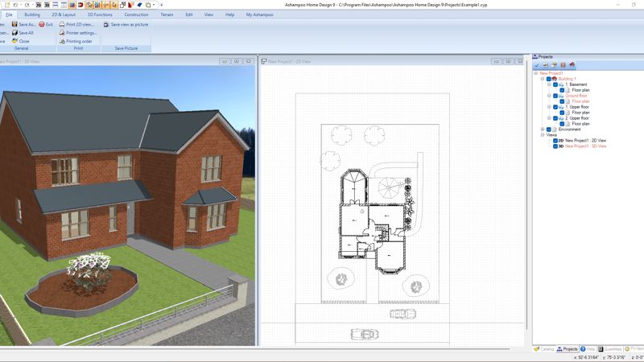The height and width of the screenshot is (362, 644).
Task: Open the My Ashampoo tab
Action: click(259, 14)
